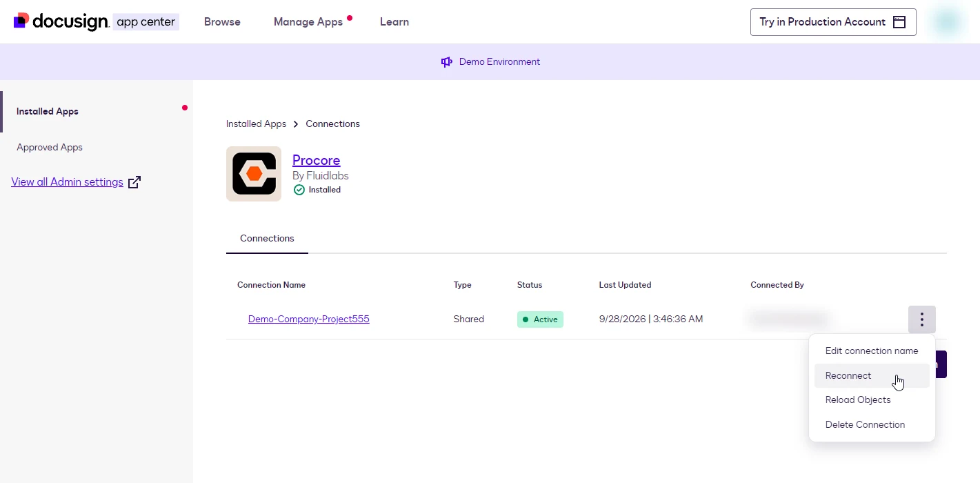980x483 pixels.
Task: Click the Connection Name column header
Action: pos(271,285)
